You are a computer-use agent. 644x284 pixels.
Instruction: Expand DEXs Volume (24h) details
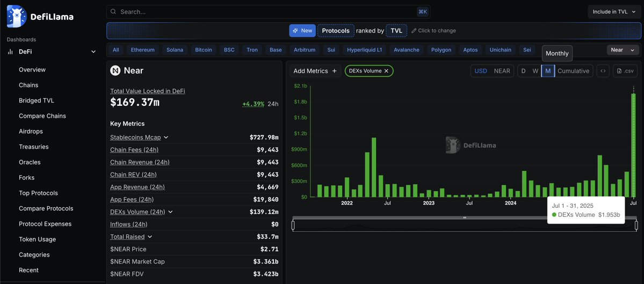coord(170,212)
